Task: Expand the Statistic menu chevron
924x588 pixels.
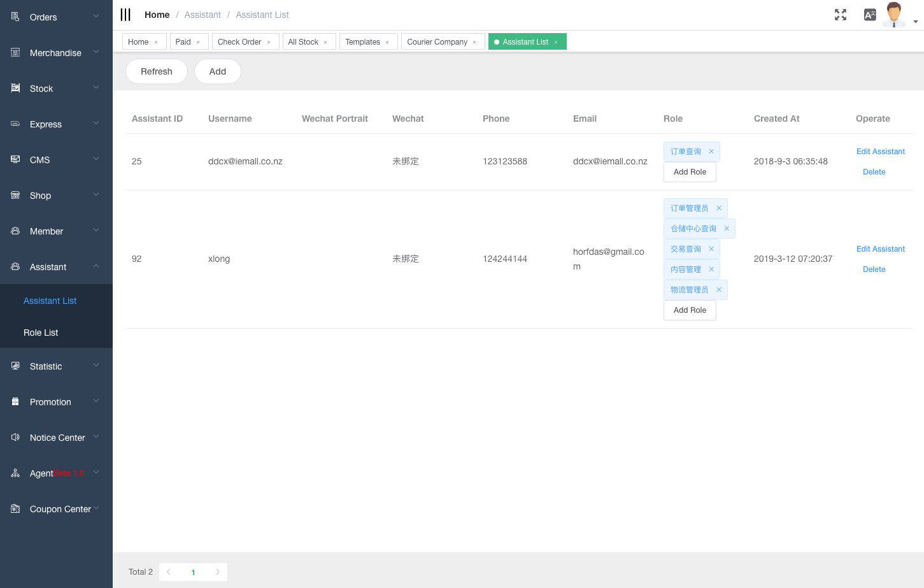Action: click(x=97, y=366)
